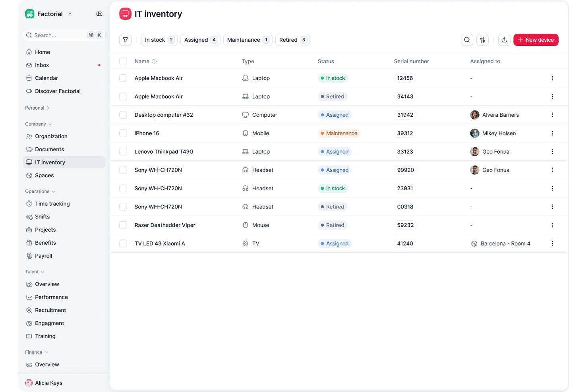Click the Factorial logo icon
The height and width of the screenshot is (392, 588).
pos(30,14)
